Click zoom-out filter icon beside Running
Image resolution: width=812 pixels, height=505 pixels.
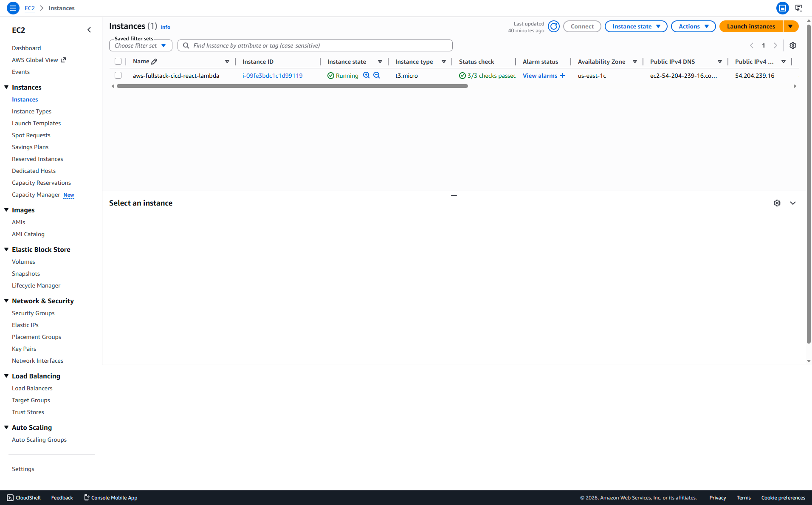[x=377, y=75]
